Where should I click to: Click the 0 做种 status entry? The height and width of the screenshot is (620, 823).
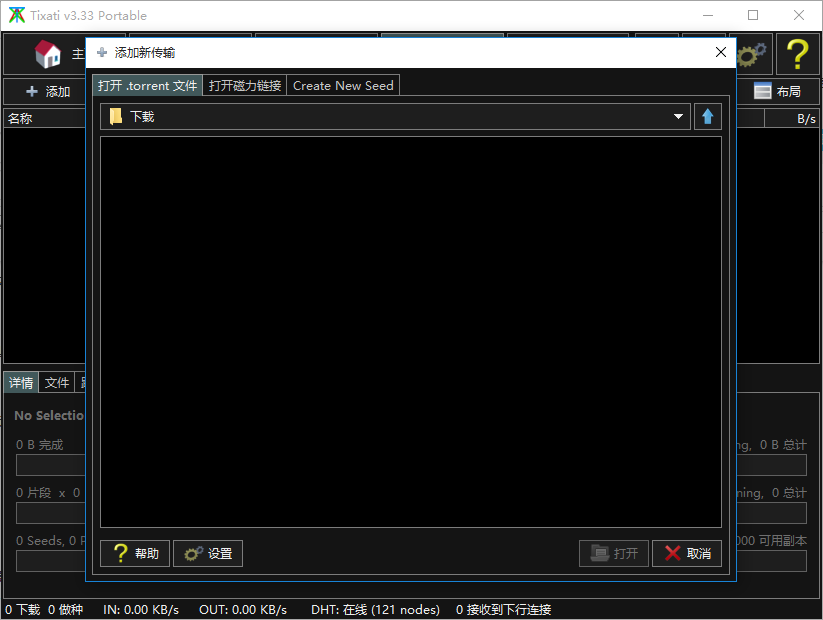pyautogui.click(x=66, y=610)
